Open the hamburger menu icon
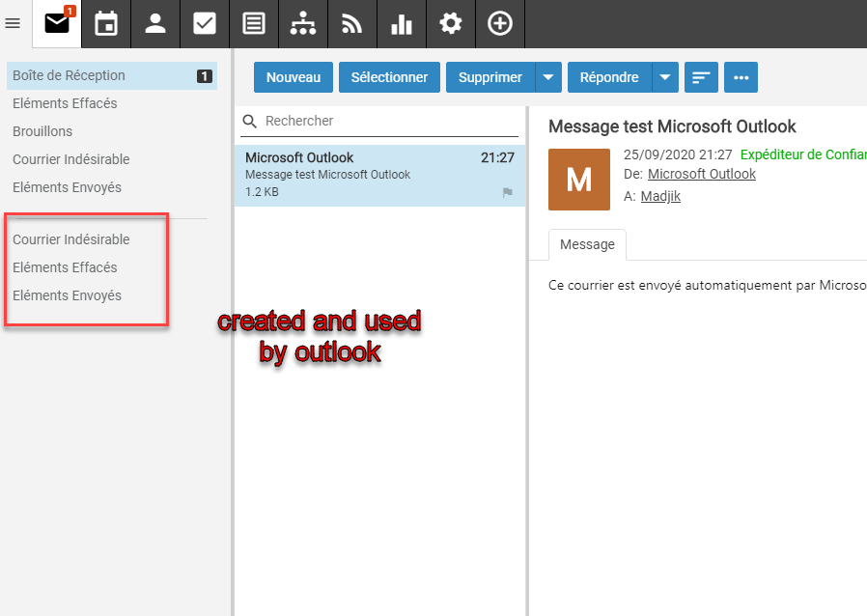This screenshot has height=616, width=867. pos(13,23)
